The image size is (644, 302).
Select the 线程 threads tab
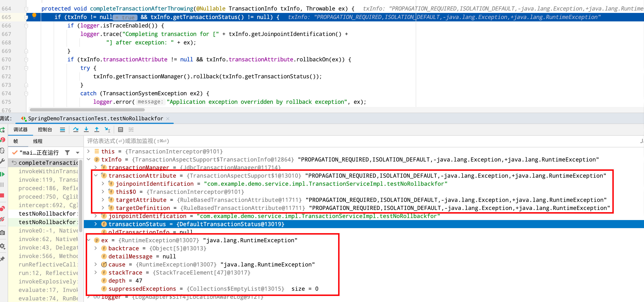(38, 141)
